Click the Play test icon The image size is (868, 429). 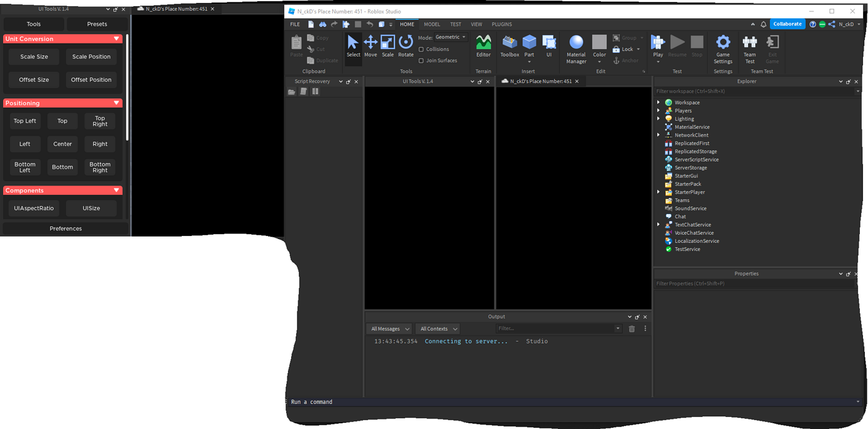coord(658,42)
